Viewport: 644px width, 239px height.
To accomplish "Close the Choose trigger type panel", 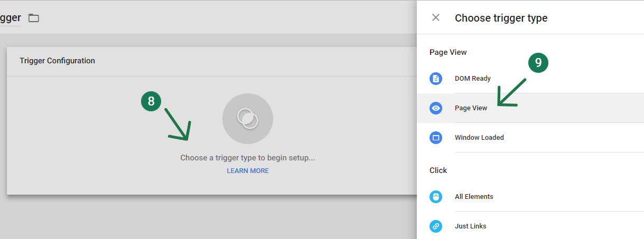I will tap(436, 18).
